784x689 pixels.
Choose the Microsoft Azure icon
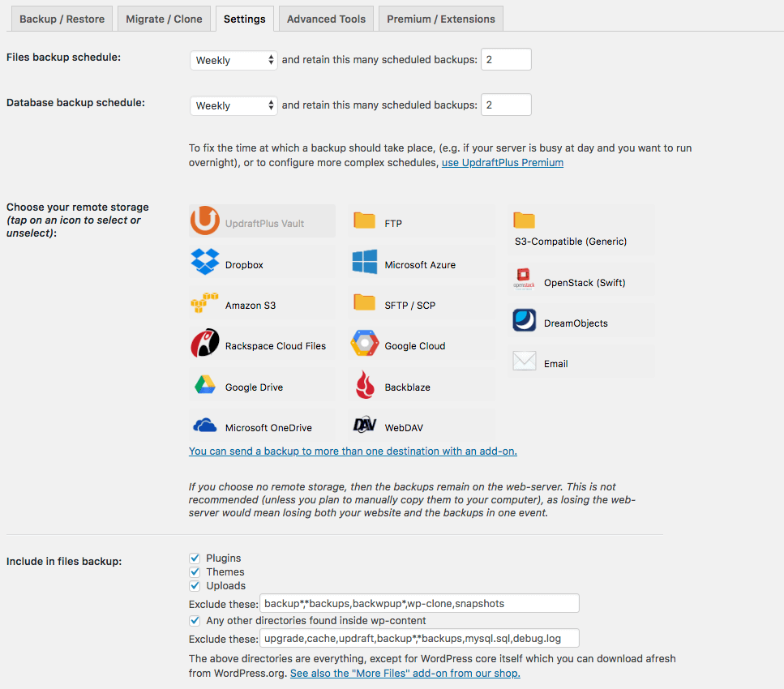coord(365,263)
